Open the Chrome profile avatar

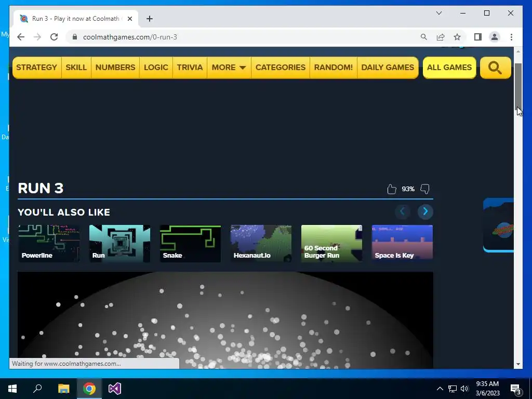495,37
